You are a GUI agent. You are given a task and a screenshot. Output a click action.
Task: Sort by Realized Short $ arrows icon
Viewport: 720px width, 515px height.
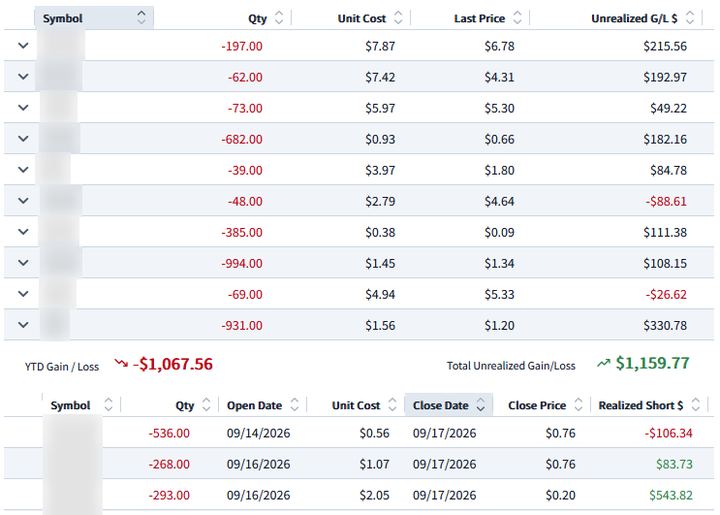(x=696, y=405)
